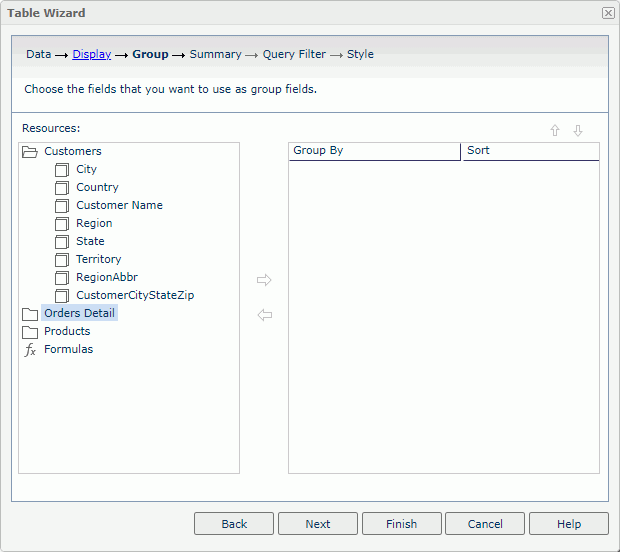
Task: Collapse the Customers open folder
Action: pos(30,152)
